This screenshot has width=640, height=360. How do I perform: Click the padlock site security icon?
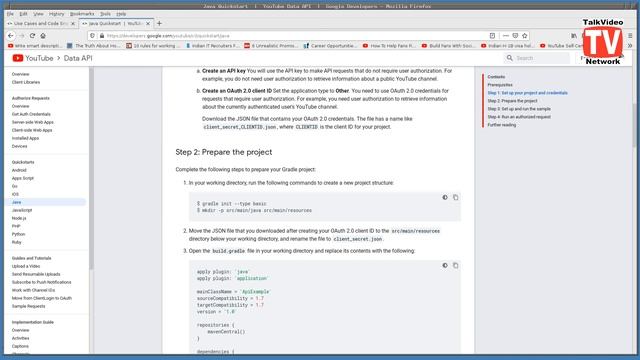pyautogui.click(x=102, y=36)
